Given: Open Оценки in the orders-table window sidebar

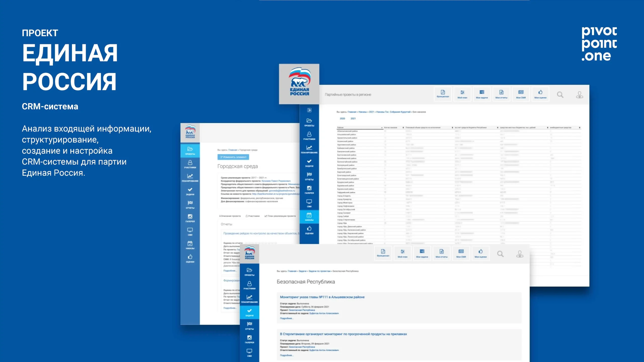Looking at the screenshot, I should click(309, 230).
